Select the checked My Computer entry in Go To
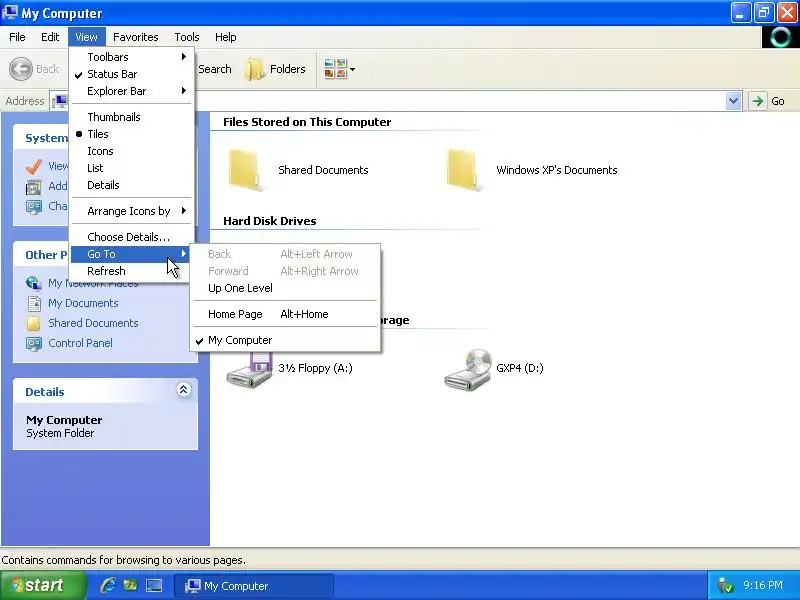The width and height of the screenshot is (800, 600). click(x=285, y=340)
